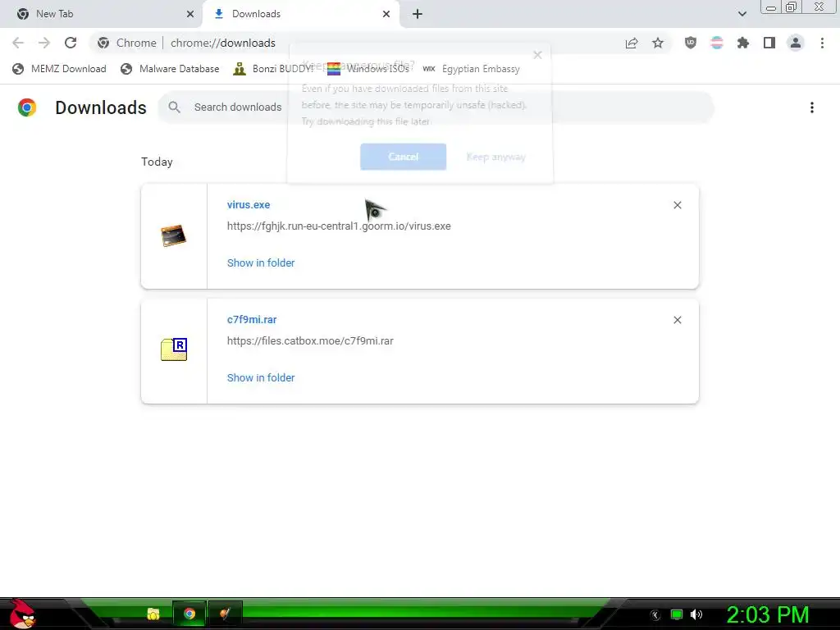The height and width of the screenshot is (630, 840).
Task: Close the dangerous file dialog with X
Action: click(538, 55)
